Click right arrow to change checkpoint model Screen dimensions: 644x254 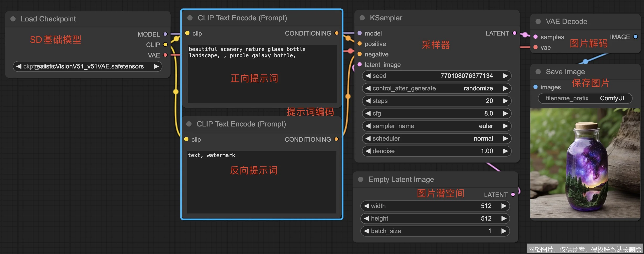click(x=156, y=66)
